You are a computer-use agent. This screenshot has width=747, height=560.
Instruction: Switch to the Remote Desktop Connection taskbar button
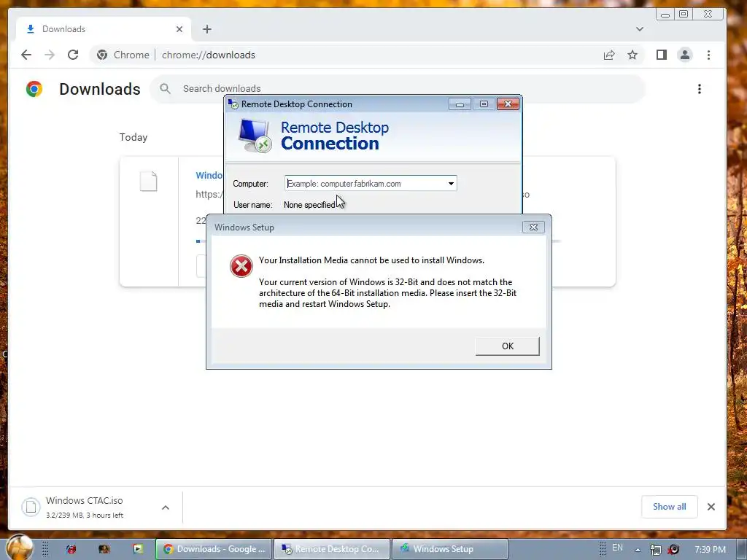click(332, 549)
